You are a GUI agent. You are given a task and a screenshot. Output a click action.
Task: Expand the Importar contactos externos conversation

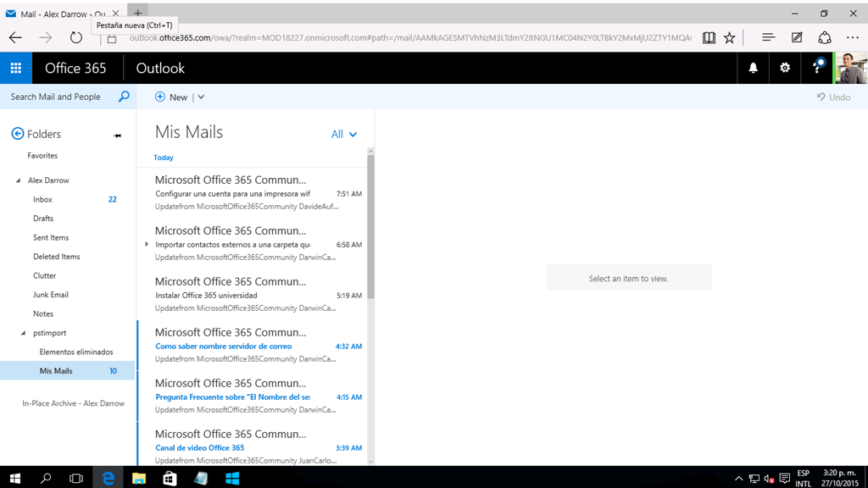(147, 244)
